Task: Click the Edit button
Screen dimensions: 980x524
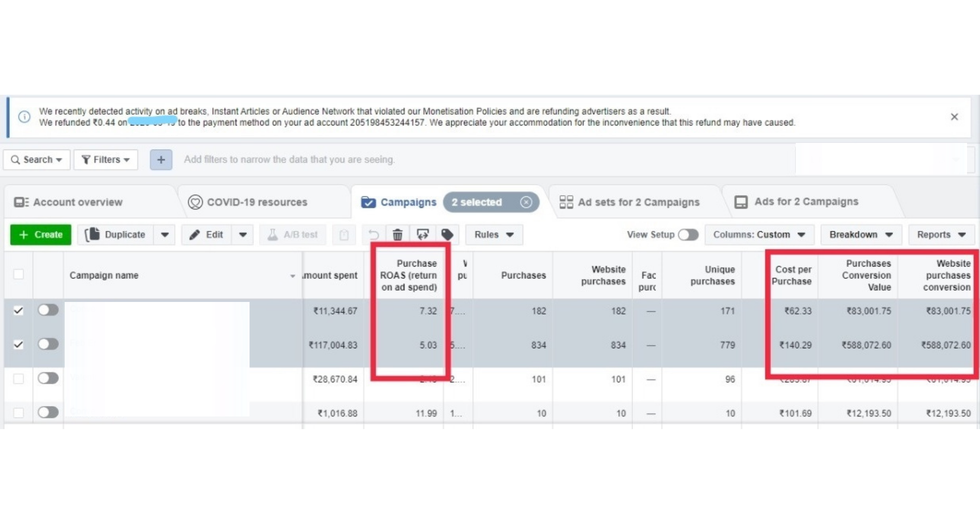Action: click(207, 235)
